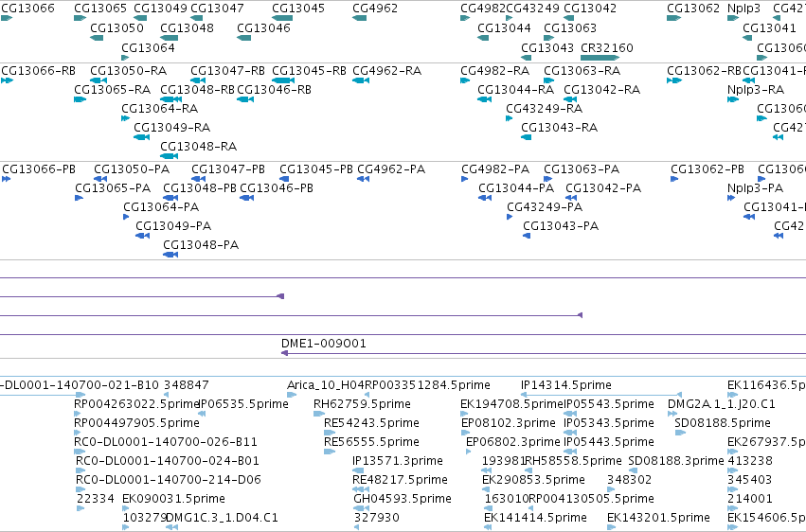Click the Nplp3 gene label
Viewport: 806px width, 532px height.
[743, 9]
